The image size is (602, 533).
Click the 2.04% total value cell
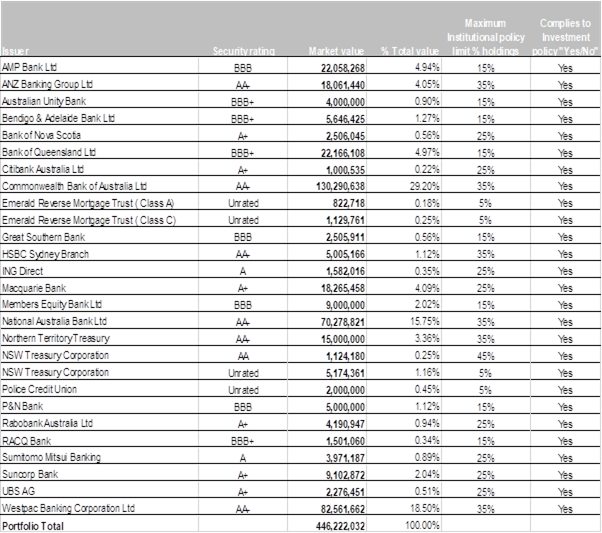[427, 474]
